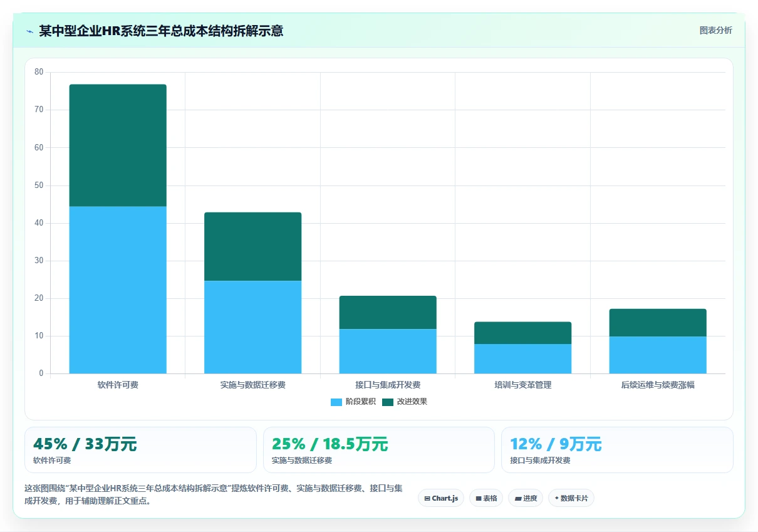This screenshot has height=532, width=758.
Task: Click the blue segment of 培训与变革管理 bar
Action: 523,359
